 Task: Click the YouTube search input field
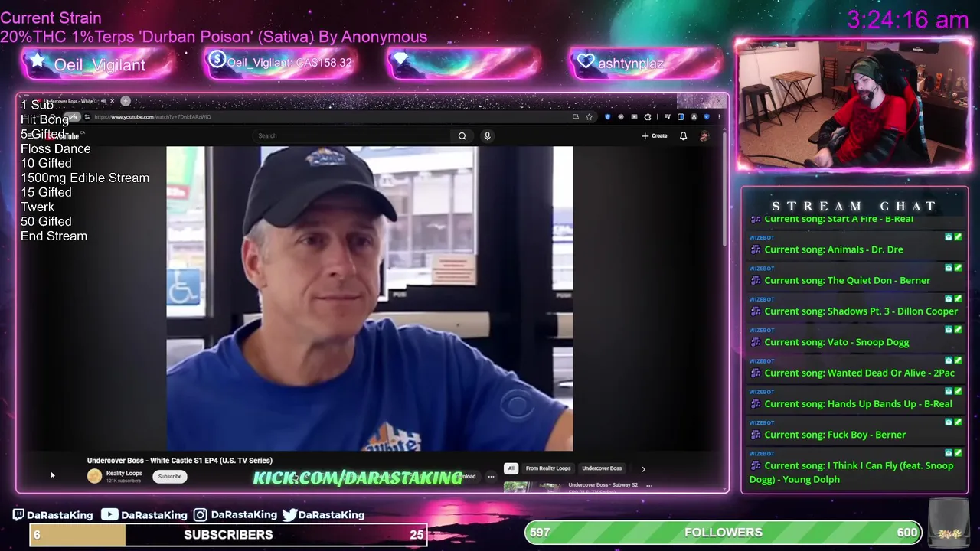click(352, 136)
